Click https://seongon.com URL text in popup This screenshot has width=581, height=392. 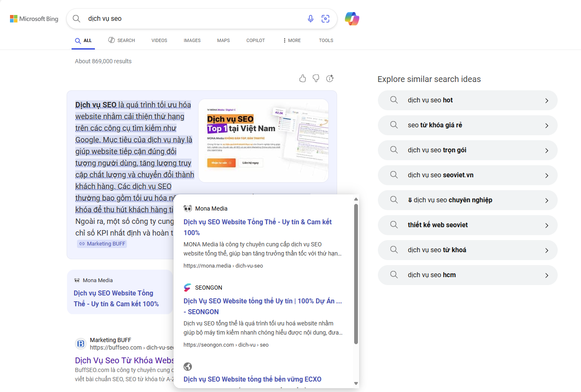(226, 345)
